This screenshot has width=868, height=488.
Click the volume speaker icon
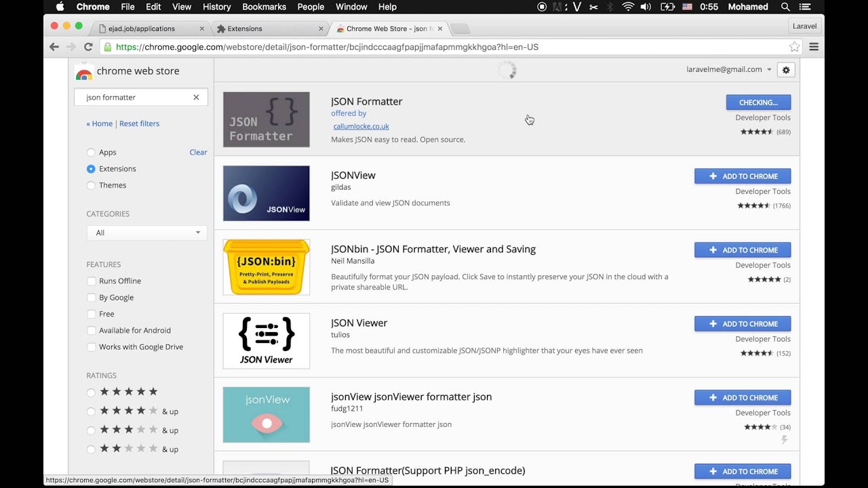click(x=646, y=7)
